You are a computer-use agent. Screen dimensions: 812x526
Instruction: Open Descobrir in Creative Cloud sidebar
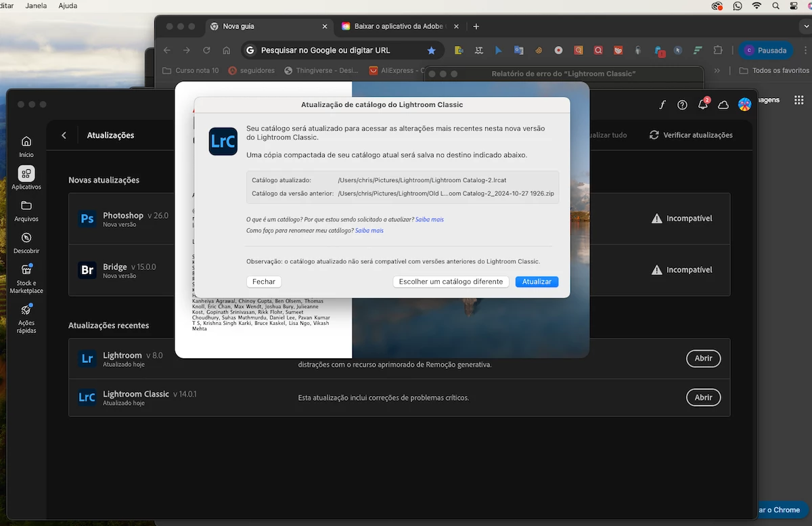tap(26, 243)
